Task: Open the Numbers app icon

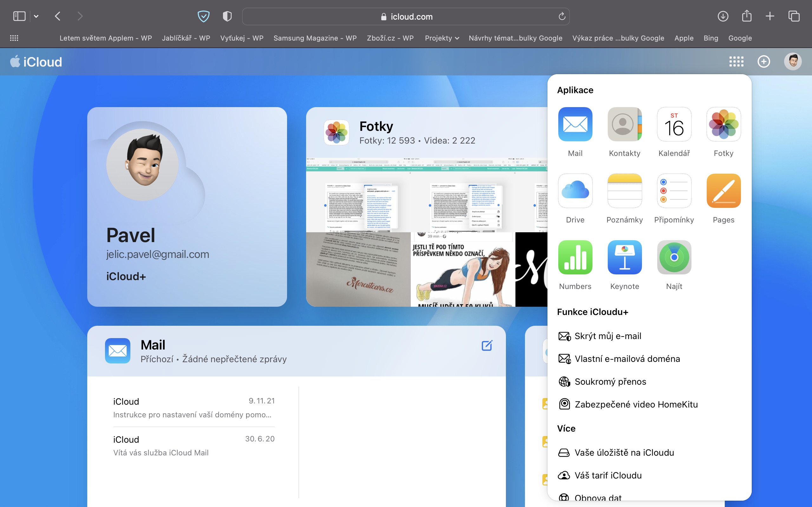Action: click(x=575, y=257)
